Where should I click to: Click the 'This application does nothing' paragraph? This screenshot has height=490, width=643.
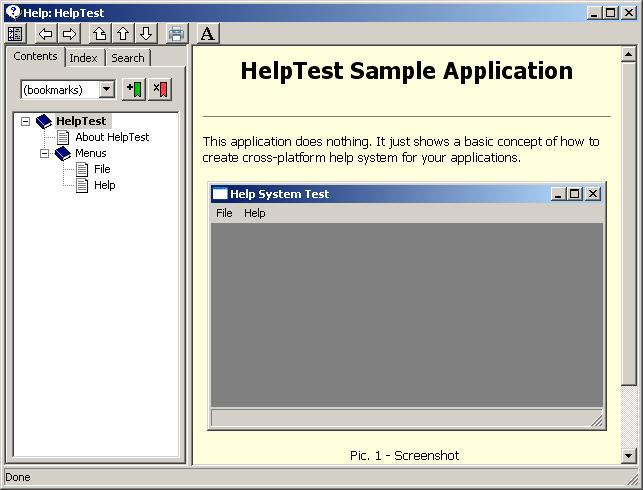(x=401, y=149)
